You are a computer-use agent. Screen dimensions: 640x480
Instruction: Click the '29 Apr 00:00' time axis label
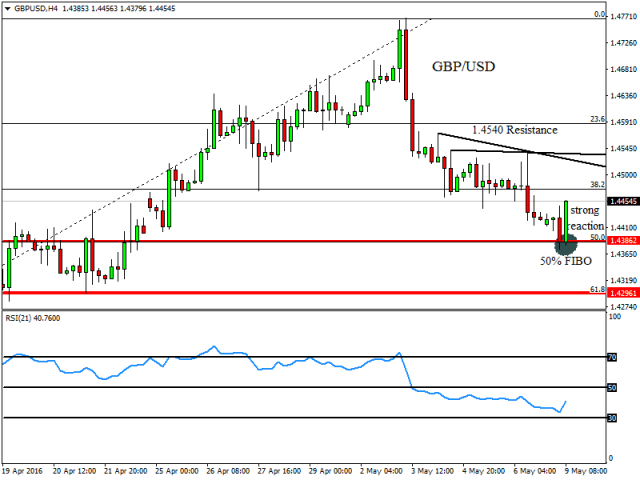point(330,471)
